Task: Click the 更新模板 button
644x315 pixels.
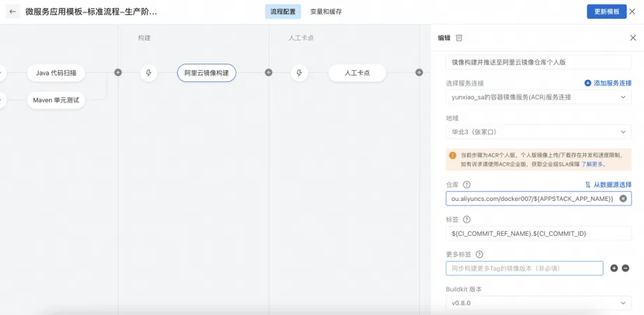Action: pos(607,11)
